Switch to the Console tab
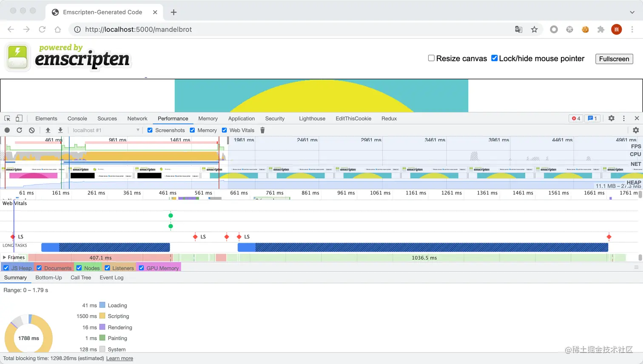 click(77, 119)
